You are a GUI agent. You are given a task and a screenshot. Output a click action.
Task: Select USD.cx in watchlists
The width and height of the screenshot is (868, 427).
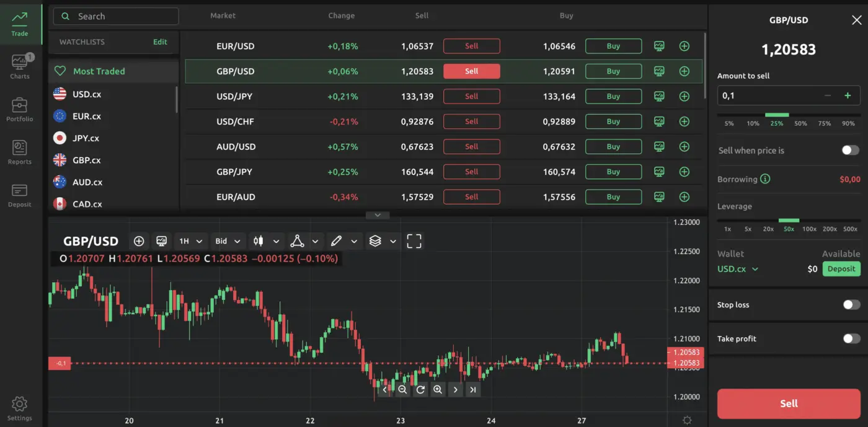[87, 94]
